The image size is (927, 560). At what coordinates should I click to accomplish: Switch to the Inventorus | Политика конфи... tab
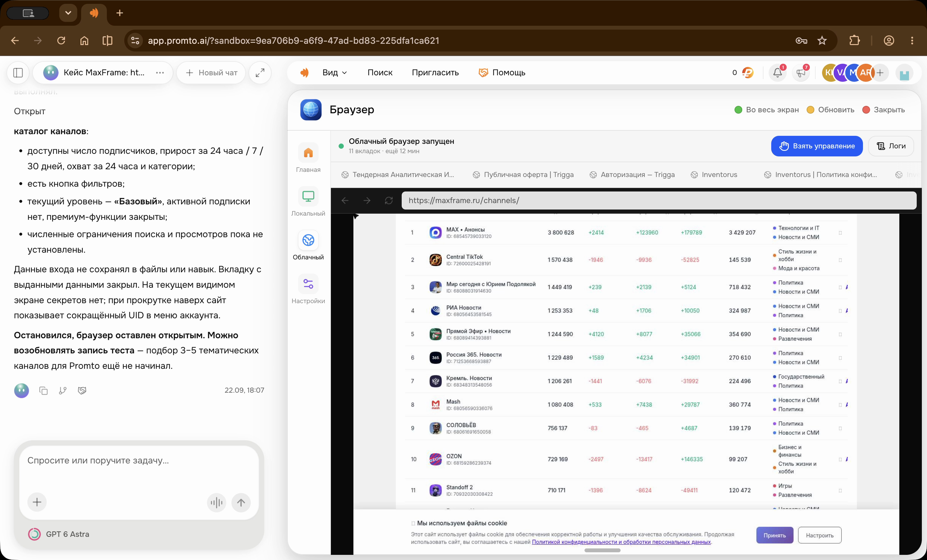[820, 174]
